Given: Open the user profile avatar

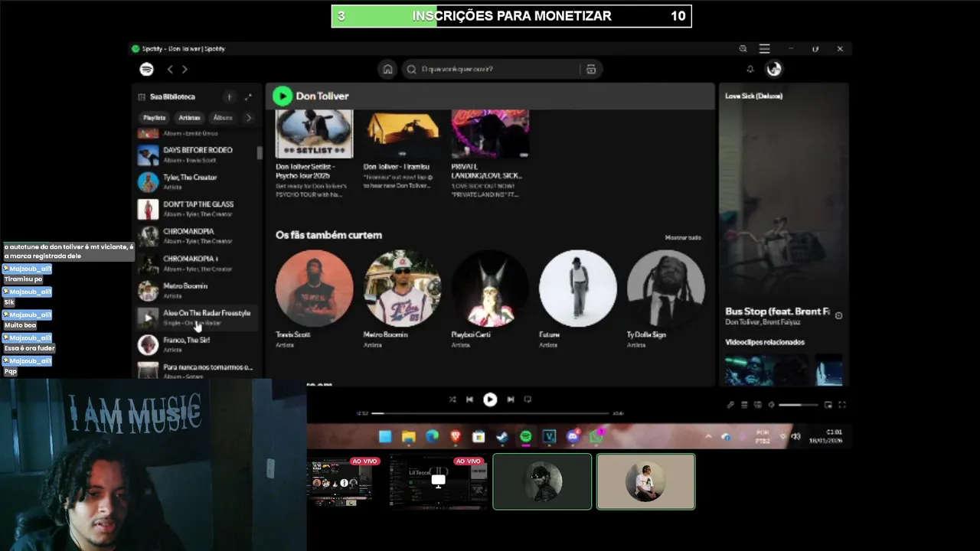Looking at the screenshot, I should (x=774, y=69).
